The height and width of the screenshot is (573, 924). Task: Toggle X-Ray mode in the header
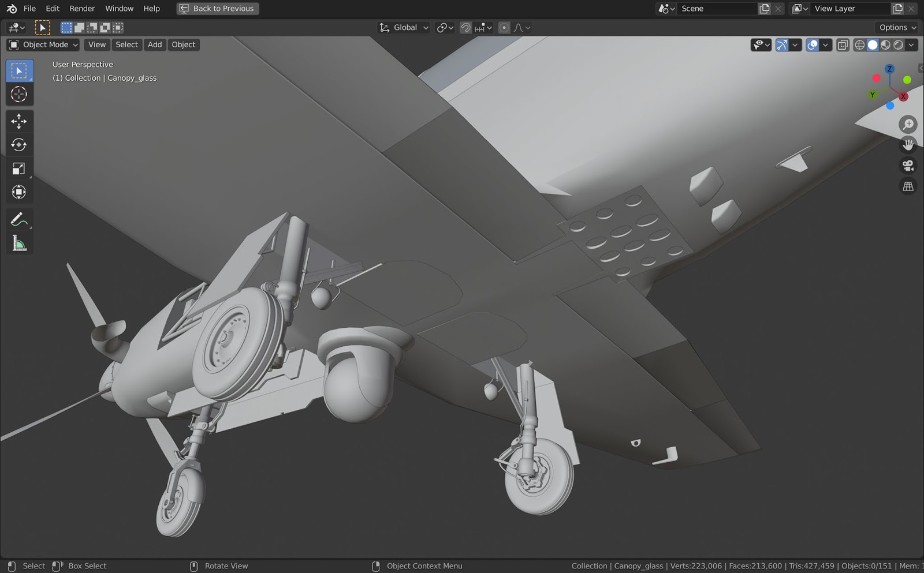click(842, 44)
